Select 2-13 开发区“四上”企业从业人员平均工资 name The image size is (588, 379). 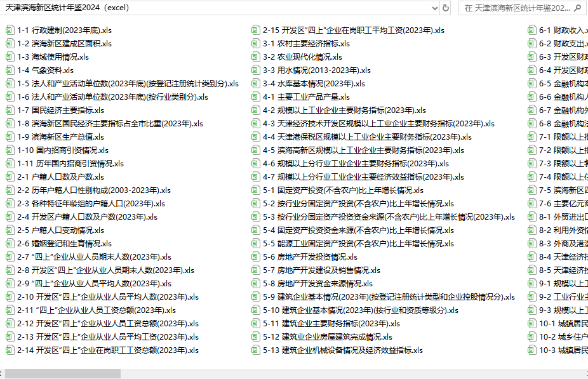pos(107,337)
